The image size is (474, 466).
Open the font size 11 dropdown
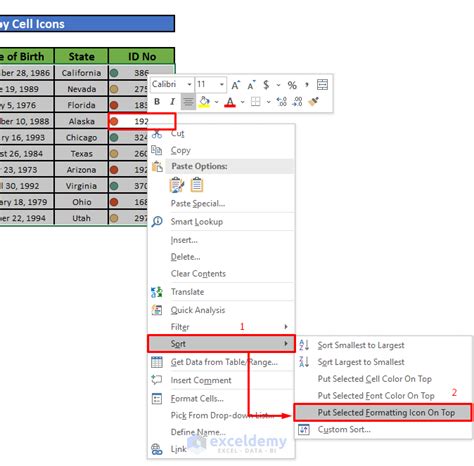coord(222,84)
